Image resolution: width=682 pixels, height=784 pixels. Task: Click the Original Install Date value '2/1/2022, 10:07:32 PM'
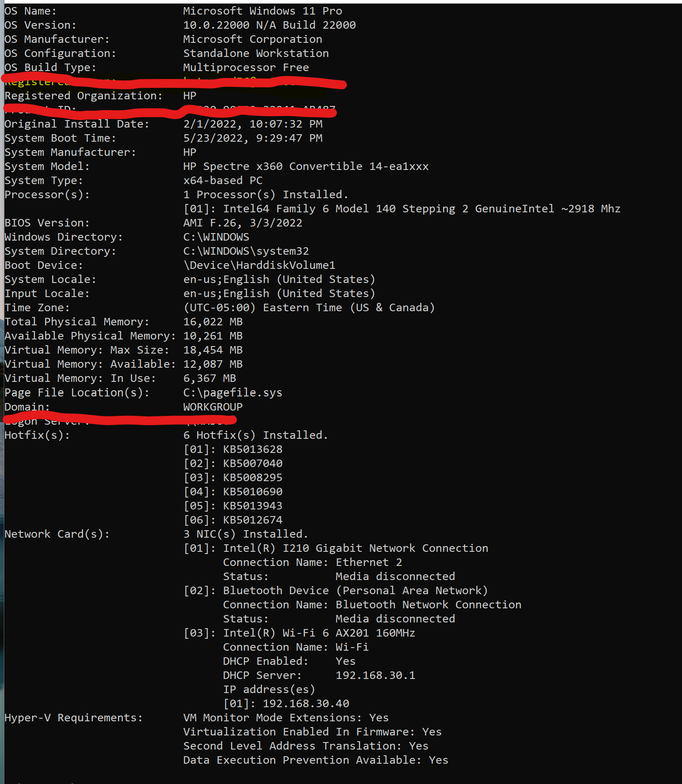coord(253,124)
